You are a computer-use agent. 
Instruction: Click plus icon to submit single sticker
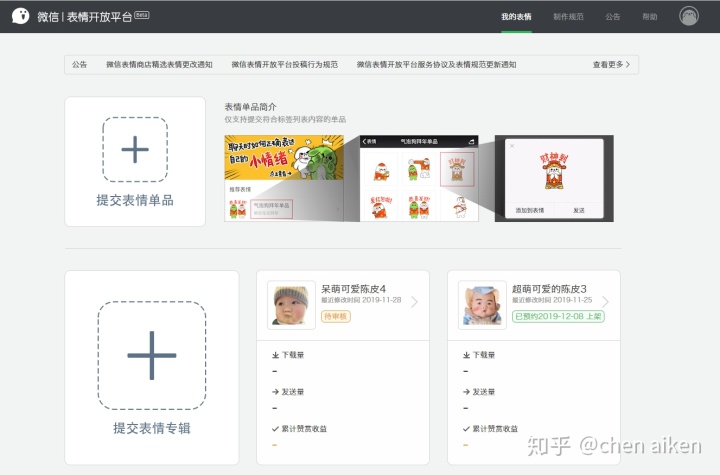click(135, 149)
